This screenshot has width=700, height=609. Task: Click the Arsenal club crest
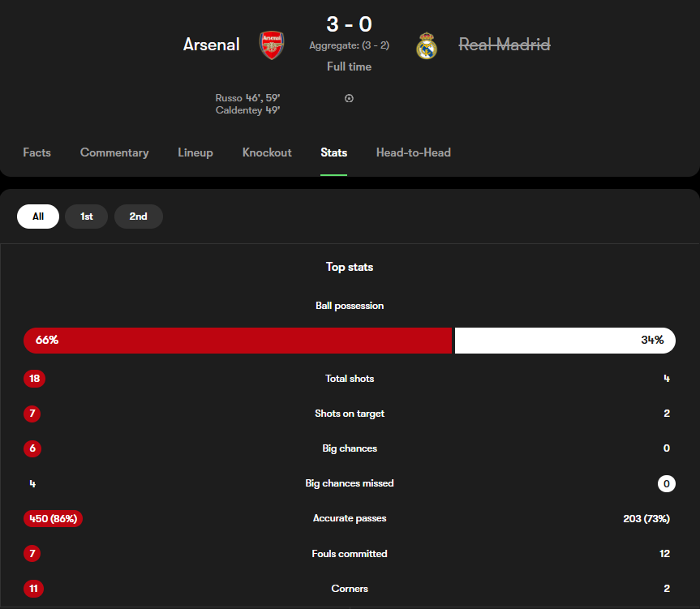click(x=272, y=45)
